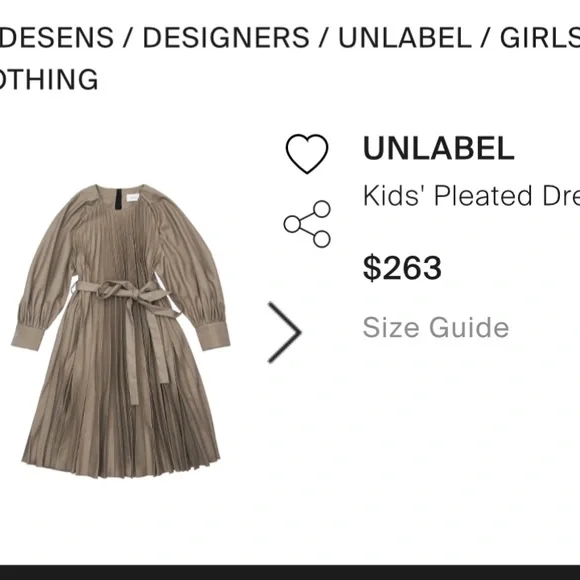Click slash separator between DESIGNERS and UNLABEL

point(323,37)
